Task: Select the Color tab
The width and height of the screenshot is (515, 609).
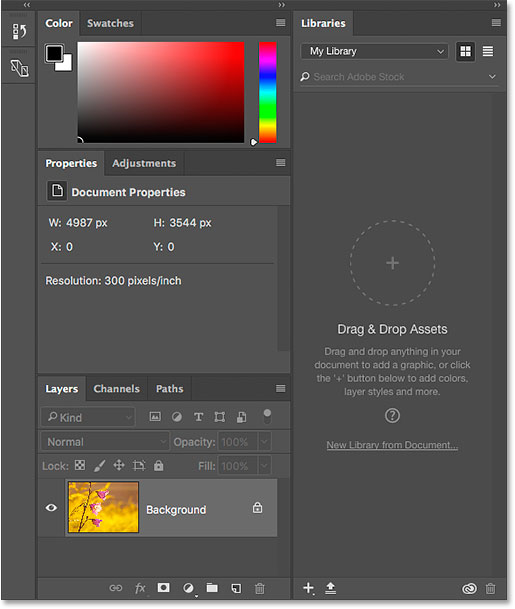Action: coord(59,23)
